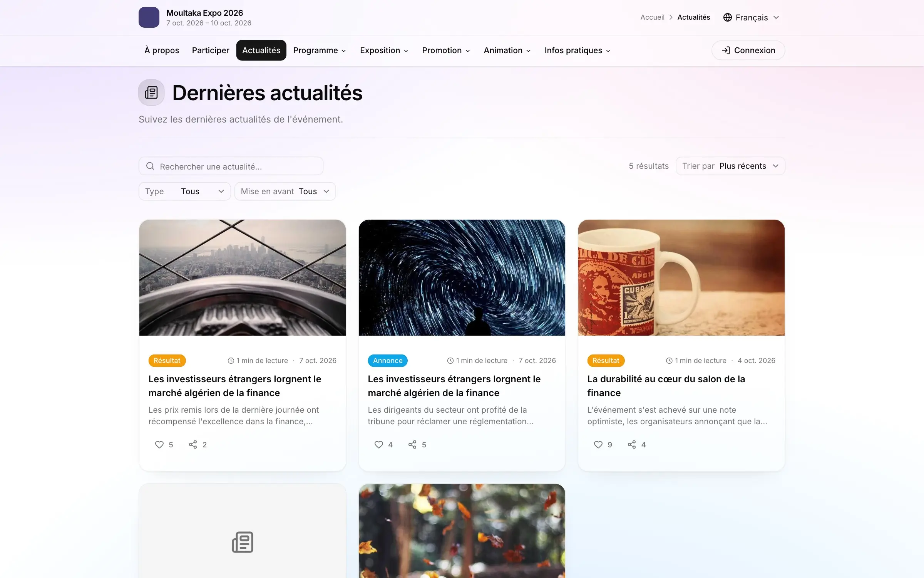The image size is (924, 578).
Task: Follow the Accueil breadcrumb link
Action: pyautogui.click(x=652, y=17)
